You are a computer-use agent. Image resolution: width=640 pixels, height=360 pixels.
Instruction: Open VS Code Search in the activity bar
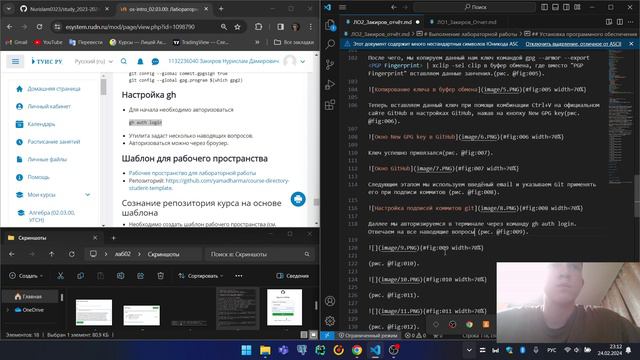pos(330,44)
